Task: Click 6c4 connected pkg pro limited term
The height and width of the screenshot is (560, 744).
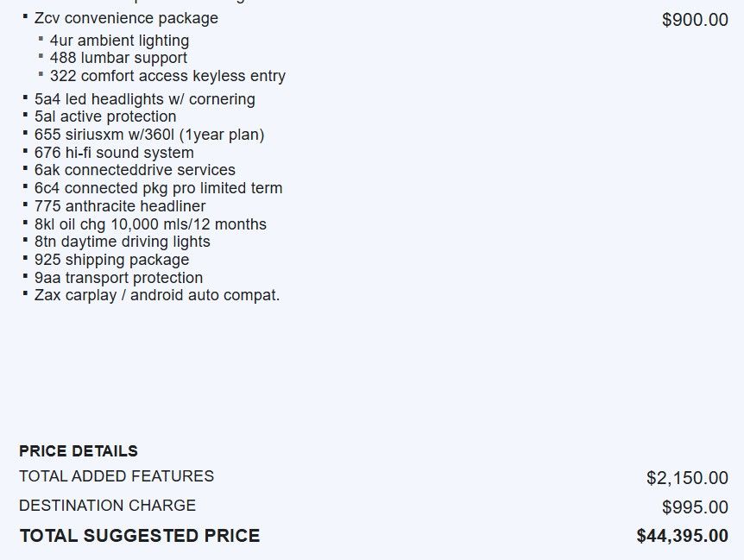Action: coord(158,188)
